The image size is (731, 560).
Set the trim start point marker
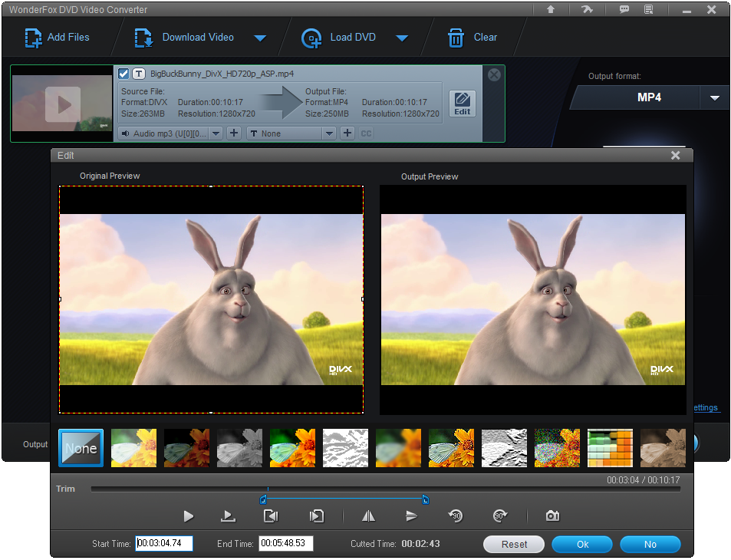270,516
